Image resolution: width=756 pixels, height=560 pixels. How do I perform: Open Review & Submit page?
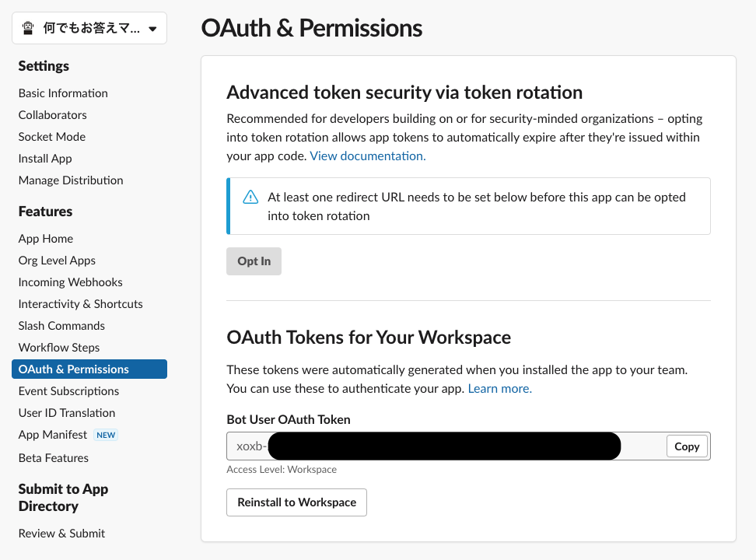[61, 534]
